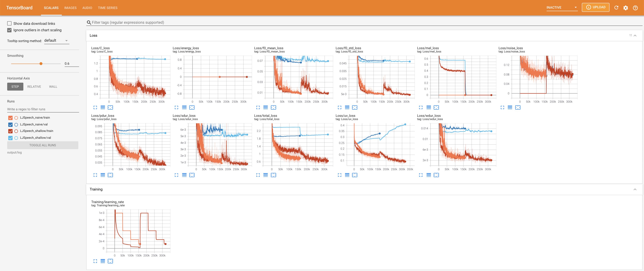
Task: Toggle log scale on Loss/total_loss chart
Action: (266, 175)
